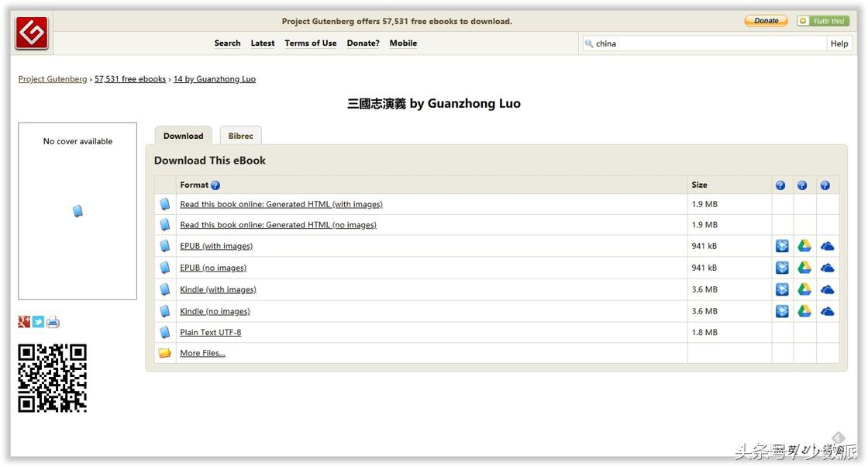Switch to the Bibrec tab
This screenshot has width=868, height=467.
(x=240, y=136)
